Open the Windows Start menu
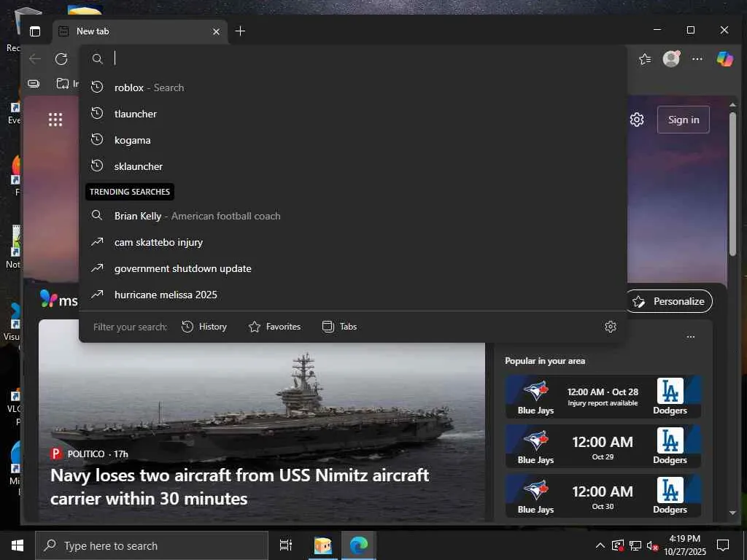 click(18, 545)
